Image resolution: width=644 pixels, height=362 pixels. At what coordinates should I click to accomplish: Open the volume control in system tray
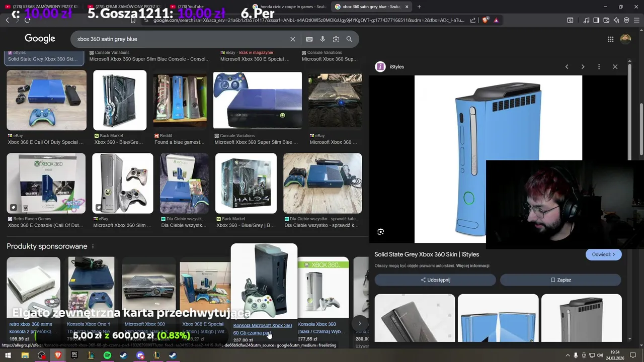[x=600, y=355]
